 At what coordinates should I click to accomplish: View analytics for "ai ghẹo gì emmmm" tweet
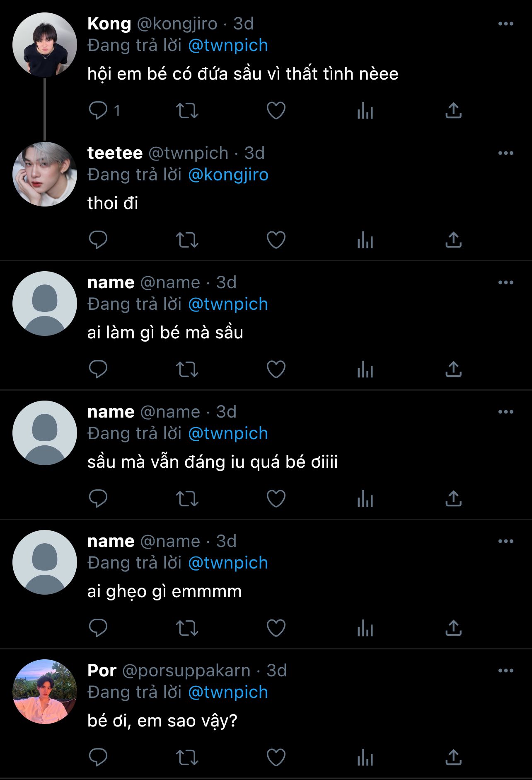tap(365, 628)
